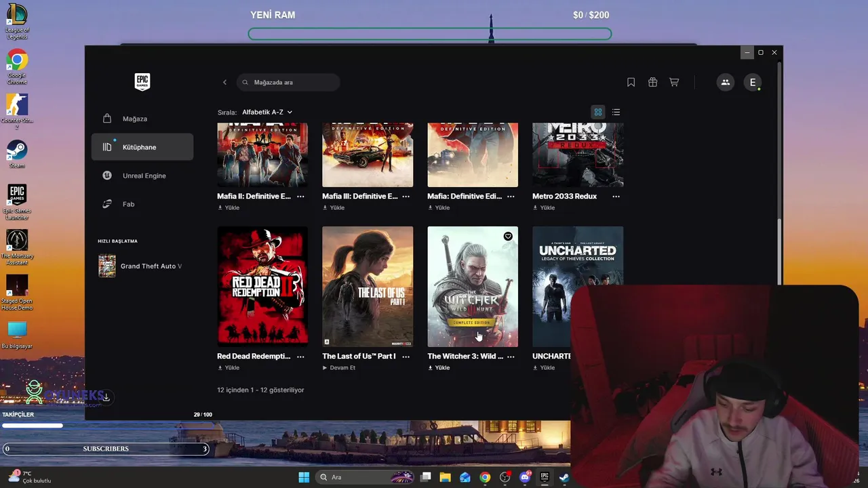Image resolution: width=868 pixels, height=488 pixels.
Task: Open the E account profile menu
Action: 753,82
